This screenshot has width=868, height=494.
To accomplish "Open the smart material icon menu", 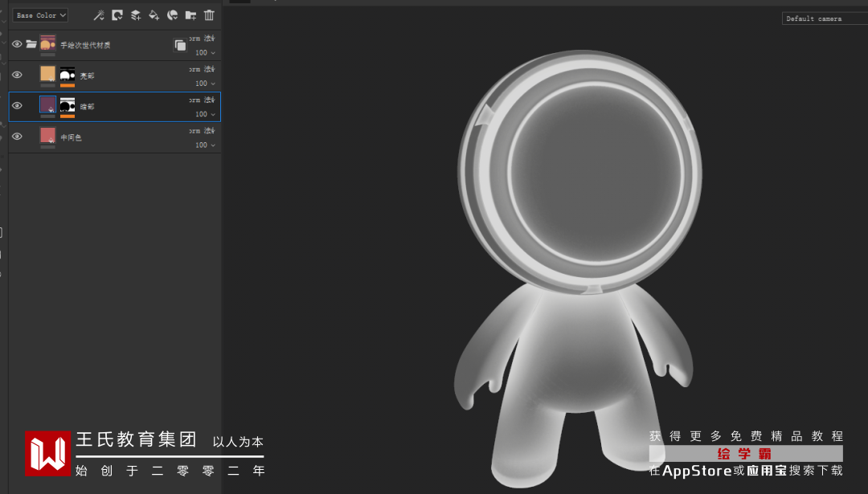I will click(172, 15).
